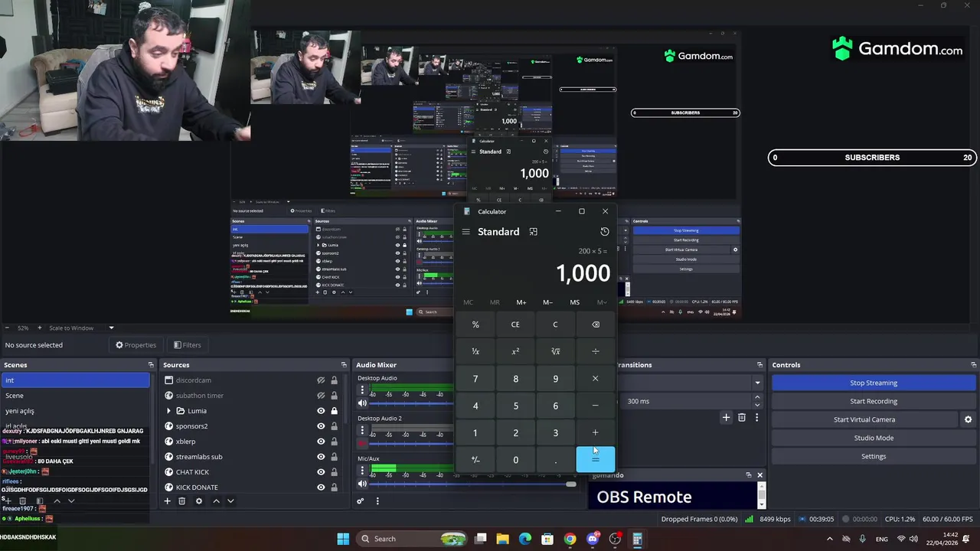Image resolution: width=980 pixels, height=551 pixels.
Task: Open Studio Mode
Action: [x=874, y=438]
